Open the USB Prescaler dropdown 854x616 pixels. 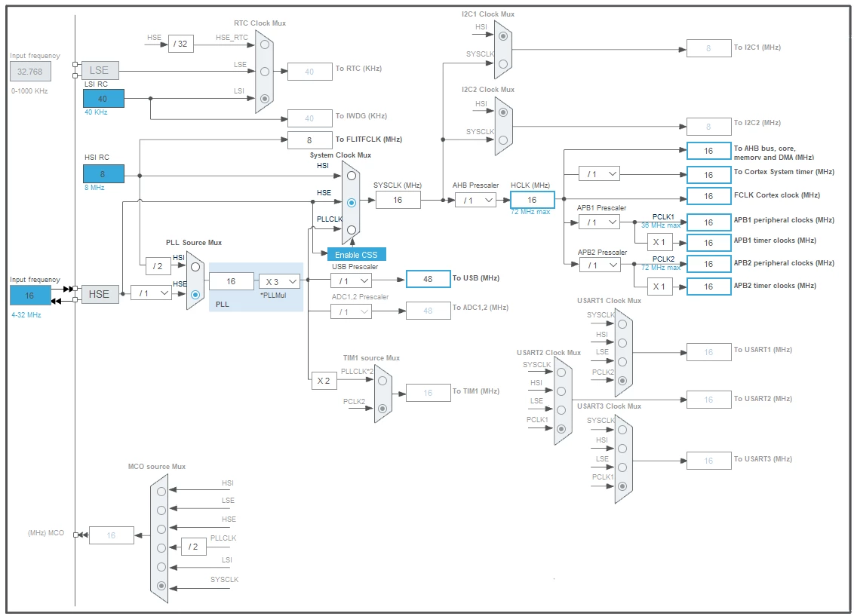point(352,280)
